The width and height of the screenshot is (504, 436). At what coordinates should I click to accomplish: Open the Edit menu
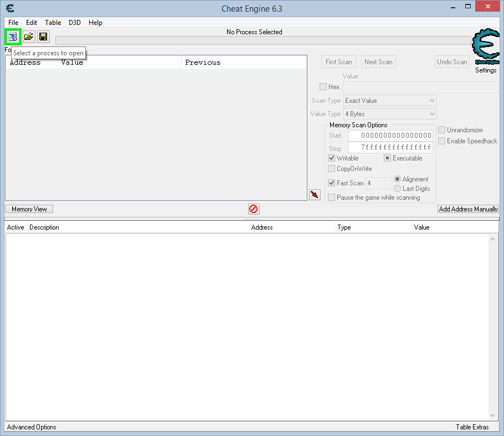click(32, 23)
